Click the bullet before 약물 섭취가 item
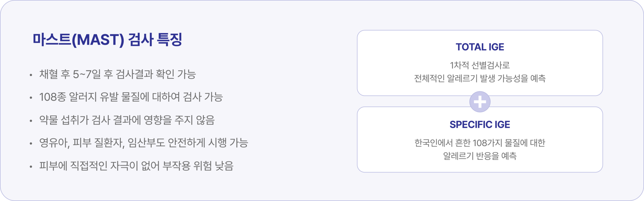Screen dimensions: 644x201 pyautogui.click(x=31, y=121)
